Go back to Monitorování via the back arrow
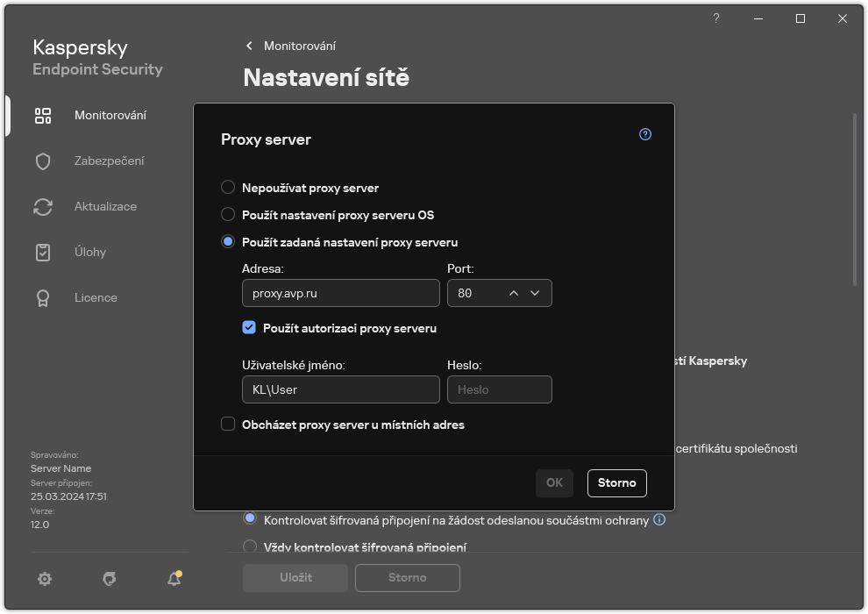The width and height of the screenshot is (868, 614). pyautogui.click(x=248, y=46)
